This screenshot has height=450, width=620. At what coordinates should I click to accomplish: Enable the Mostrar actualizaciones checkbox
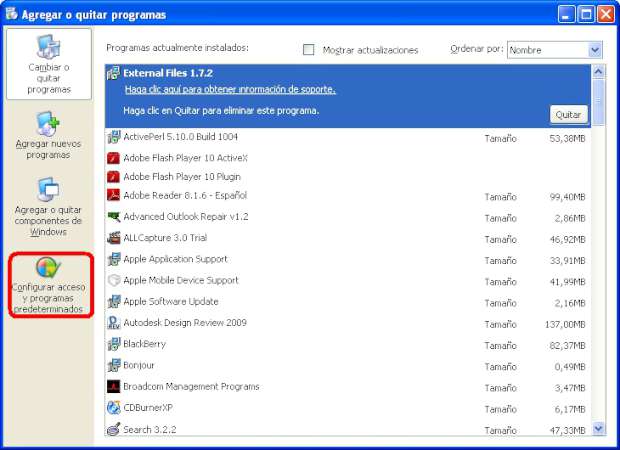pyautogui.click(x=309, y=50)
